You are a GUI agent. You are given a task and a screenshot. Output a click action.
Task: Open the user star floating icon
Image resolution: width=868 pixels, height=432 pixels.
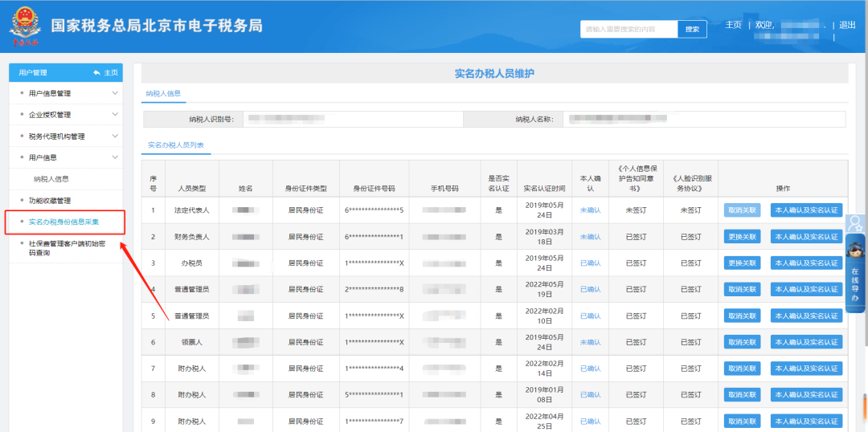point(857,223)
